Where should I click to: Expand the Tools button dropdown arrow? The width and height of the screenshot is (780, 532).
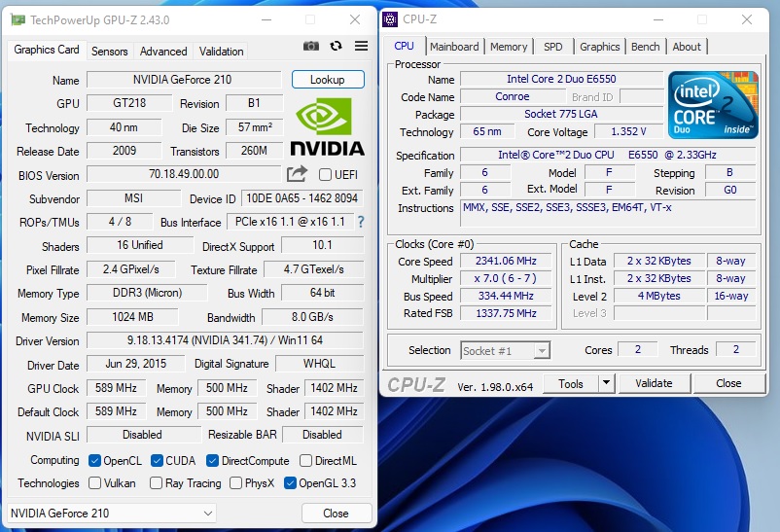coord(606,383)
